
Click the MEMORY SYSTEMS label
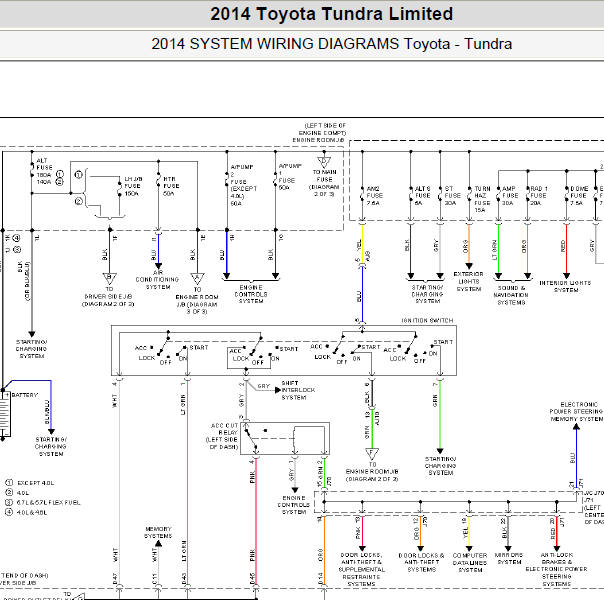(x=158, y=532)
